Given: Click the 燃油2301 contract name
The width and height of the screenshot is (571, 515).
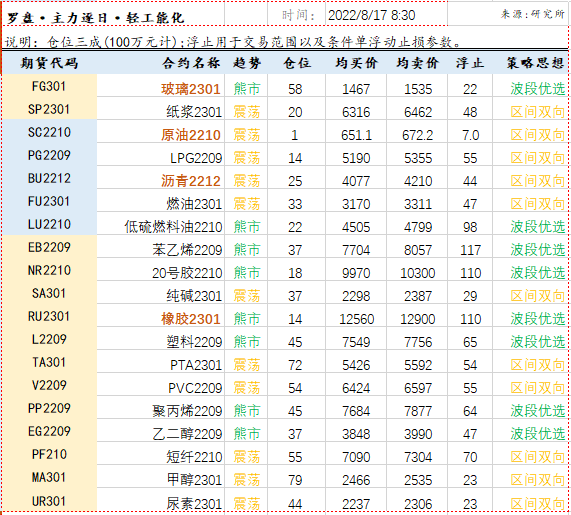Looking at the screenshot, I should (x=194, y=204).
